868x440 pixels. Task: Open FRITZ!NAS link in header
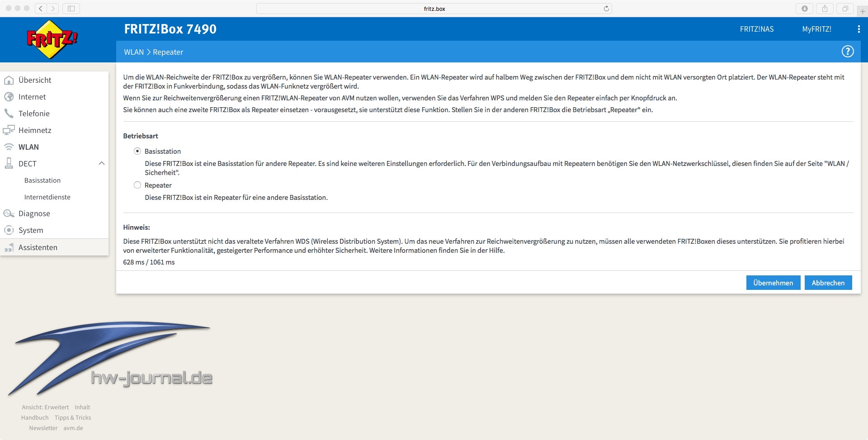pos(757,29)
